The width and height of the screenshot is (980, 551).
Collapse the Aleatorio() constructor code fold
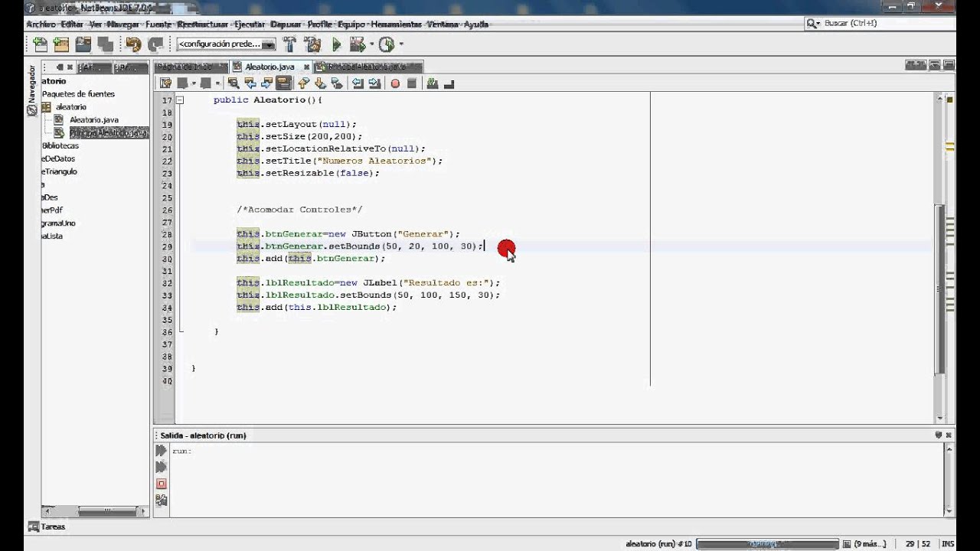[x=180, y=100]
